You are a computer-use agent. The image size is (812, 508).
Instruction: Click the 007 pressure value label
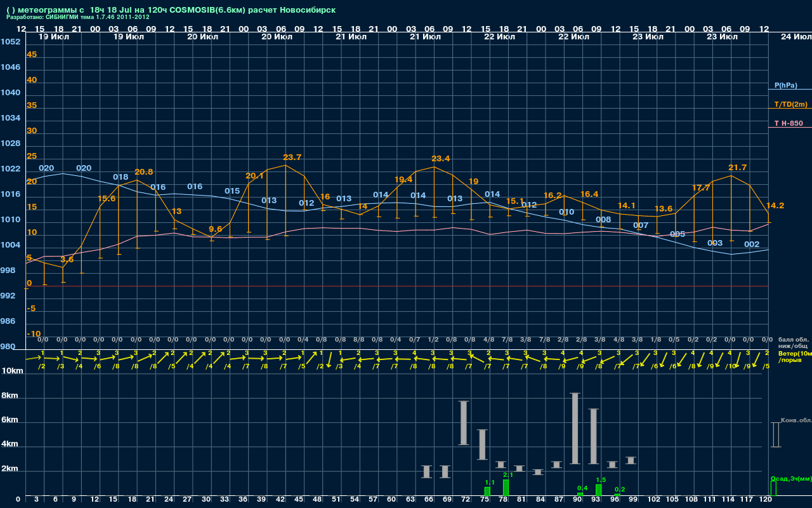641,225
